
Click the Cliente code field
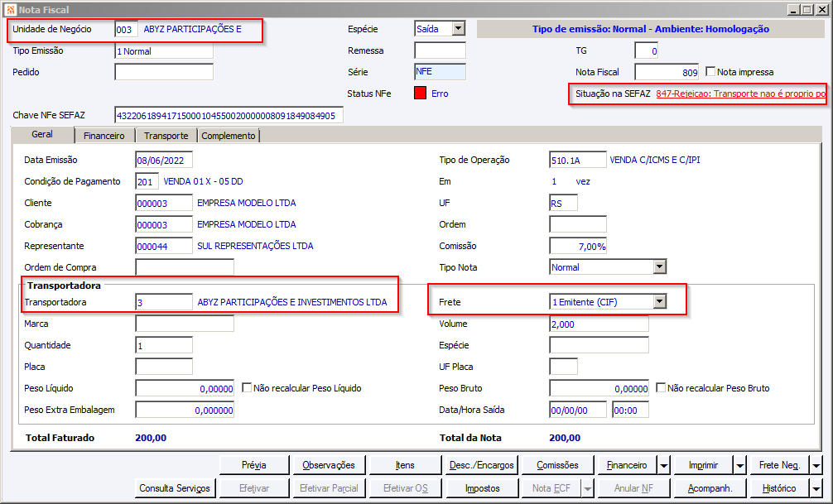point(164,203)
